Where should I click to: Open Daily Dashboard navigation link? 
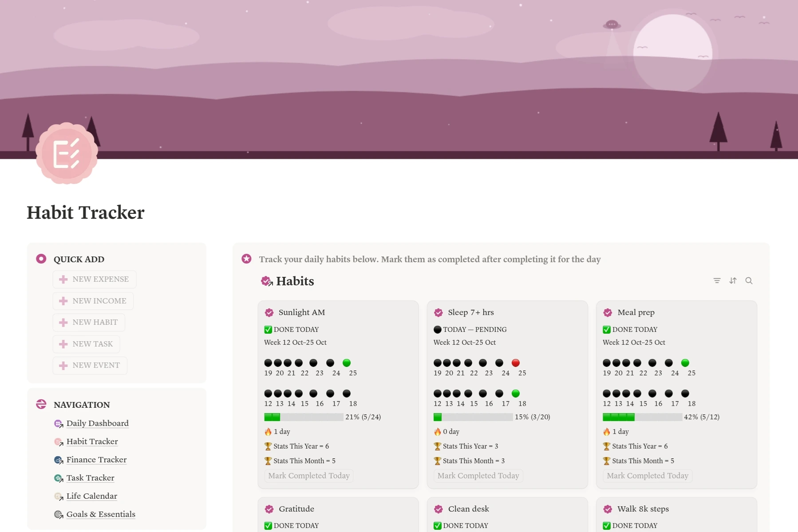coord(97,423)
